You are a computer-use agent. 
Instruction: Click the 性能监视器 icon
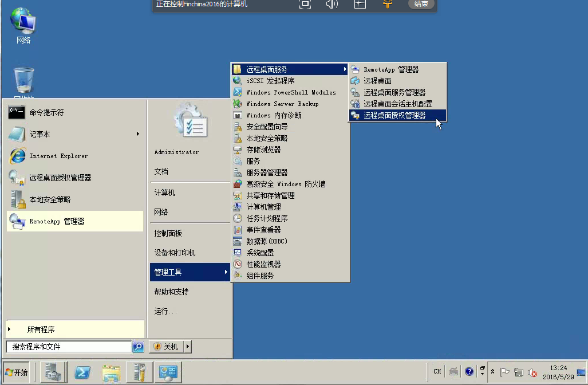tap(238, 264)
